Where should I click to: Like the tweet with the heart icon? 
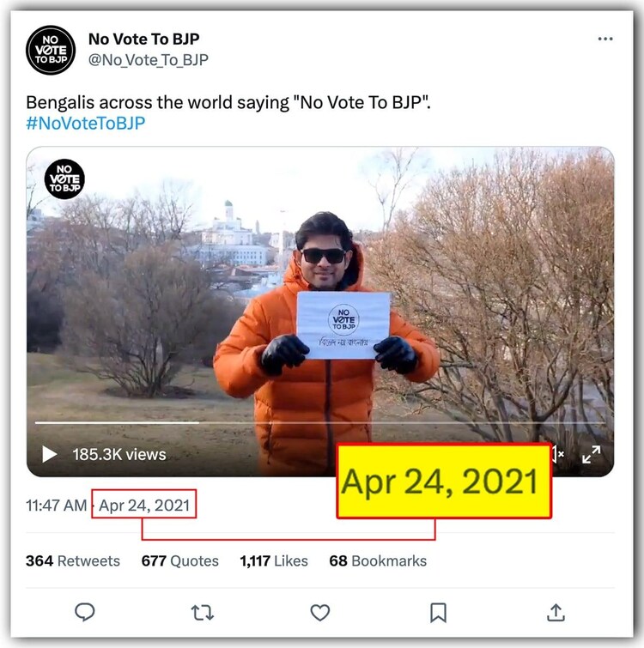tap(319, 612)
